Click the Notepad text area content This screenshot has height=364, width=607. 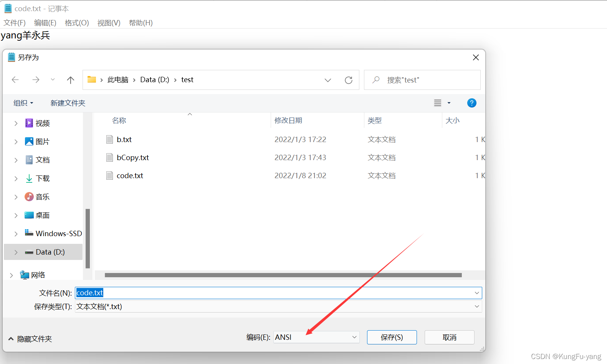click(25, 35)
